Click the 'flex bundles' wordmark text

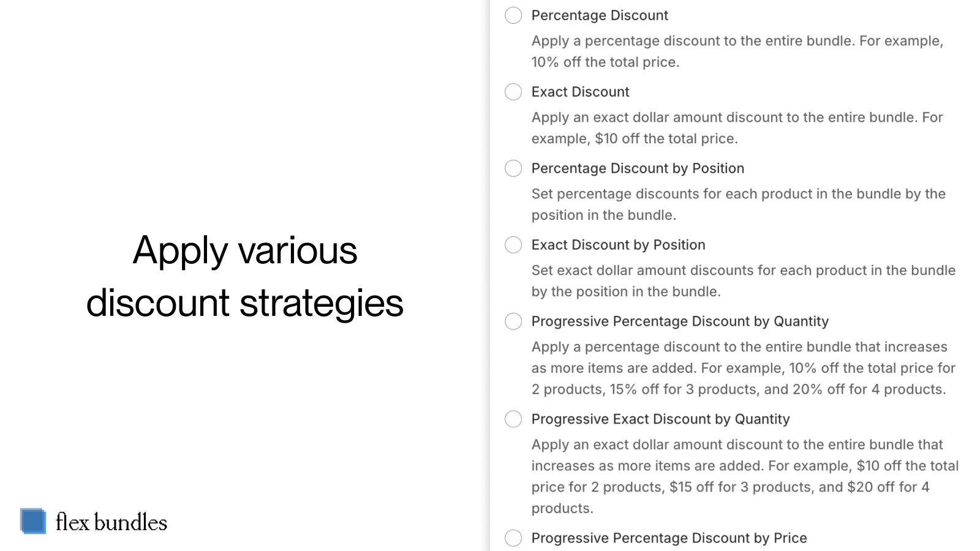click(111, 522)
